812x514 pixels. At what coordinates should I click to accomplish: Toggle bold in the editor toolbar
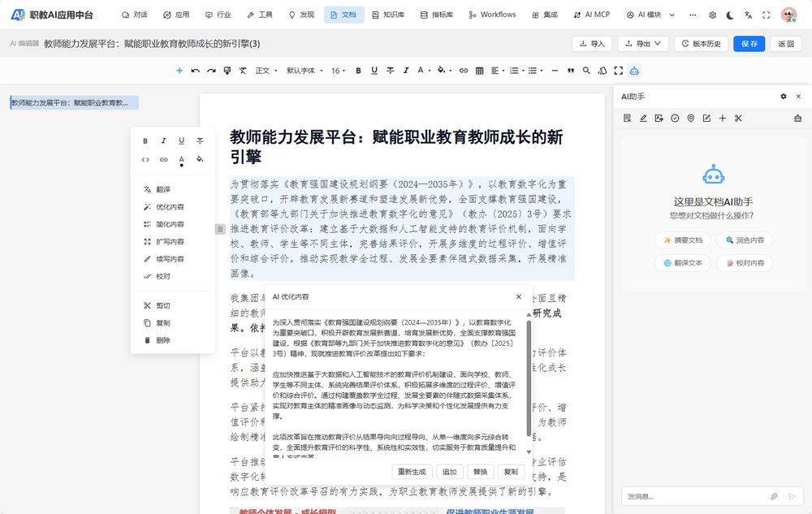[358, 71]
